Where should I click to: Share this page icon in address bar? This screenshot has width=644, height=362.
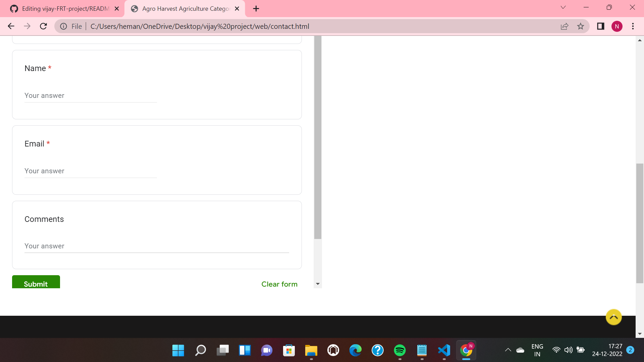(x=565, y=26)
